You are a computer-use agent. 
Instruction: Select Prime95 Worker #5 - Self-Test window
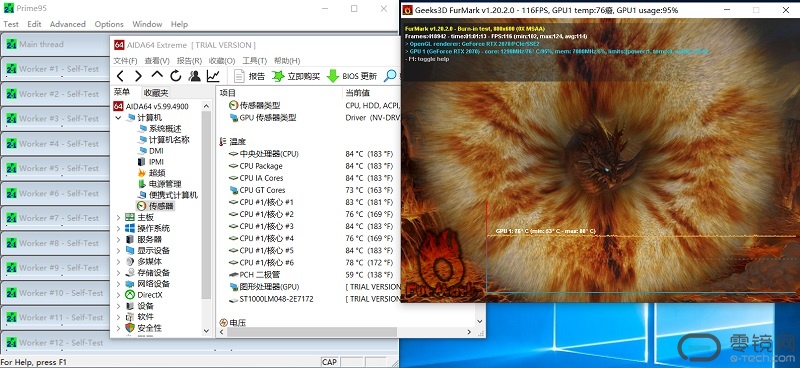59,168
